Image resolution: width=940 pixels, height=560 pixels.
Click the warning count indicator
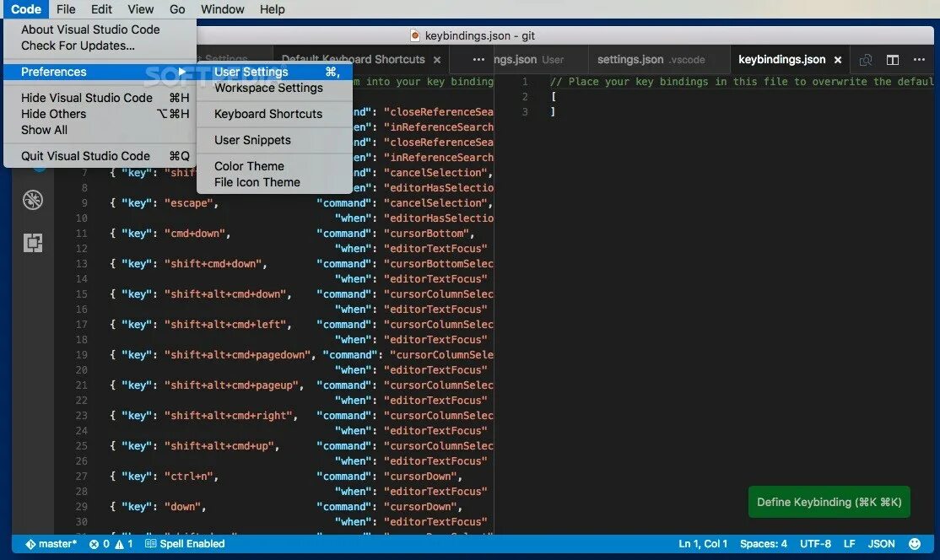click(x=123, y=544)
